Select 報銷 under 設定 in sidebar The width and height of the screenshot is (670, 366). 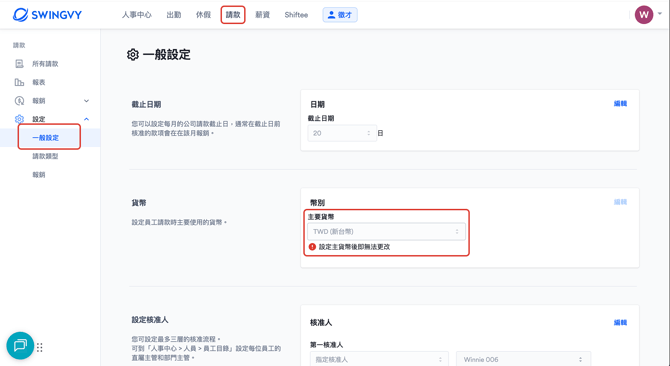point(38,174)
